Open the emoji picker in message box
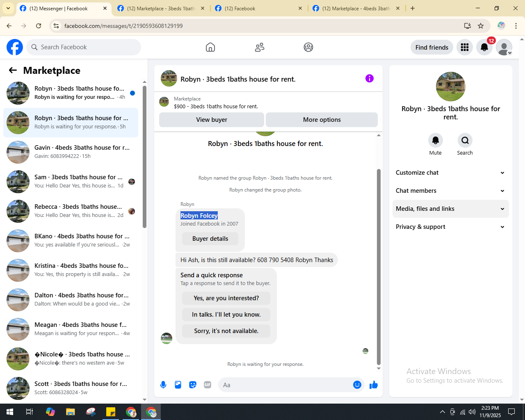This screenshot has width=525, height=420. 357,385
